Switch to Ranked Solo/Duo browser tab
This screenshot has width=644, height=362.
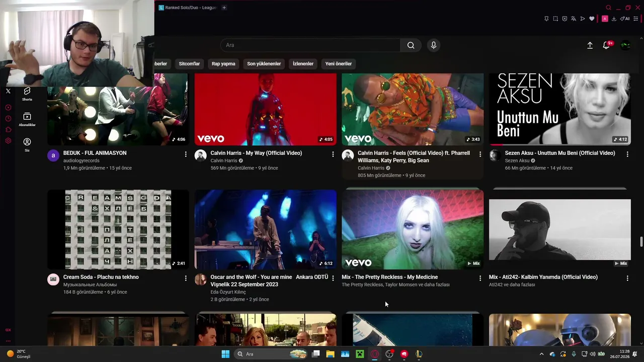(188, 8)
